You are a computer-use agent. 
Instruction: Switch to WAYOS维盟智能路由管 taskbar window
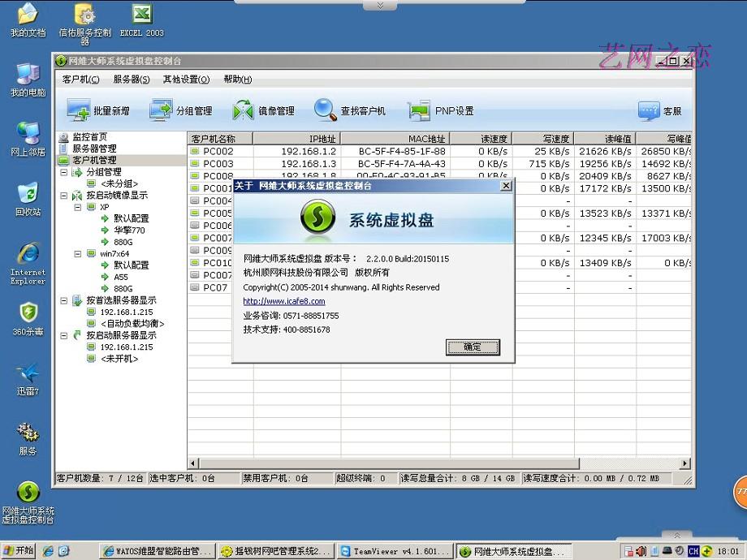[158, 551]
